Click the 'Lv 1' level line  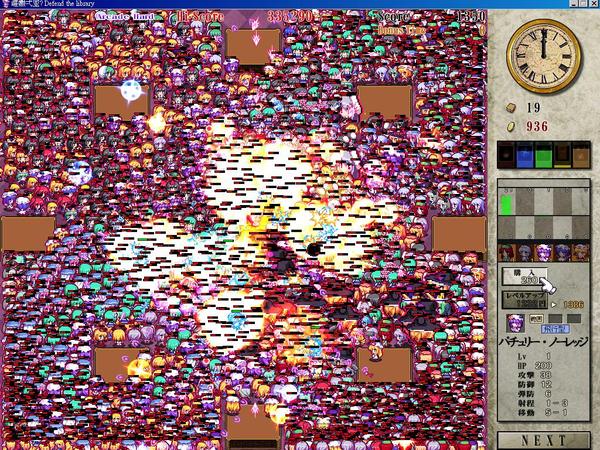point(535,356)
